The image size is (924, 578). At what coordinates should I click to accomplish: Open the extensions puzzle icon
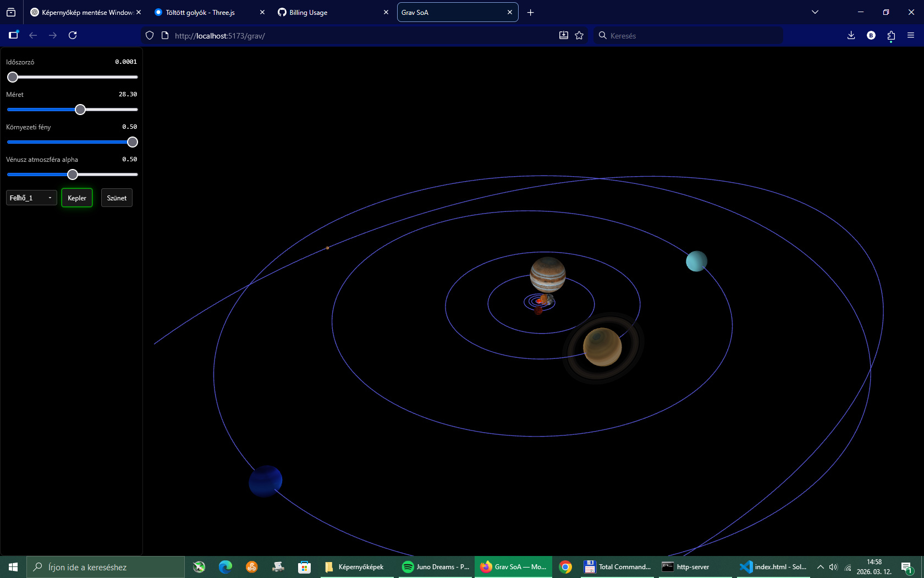click(891, 35)
